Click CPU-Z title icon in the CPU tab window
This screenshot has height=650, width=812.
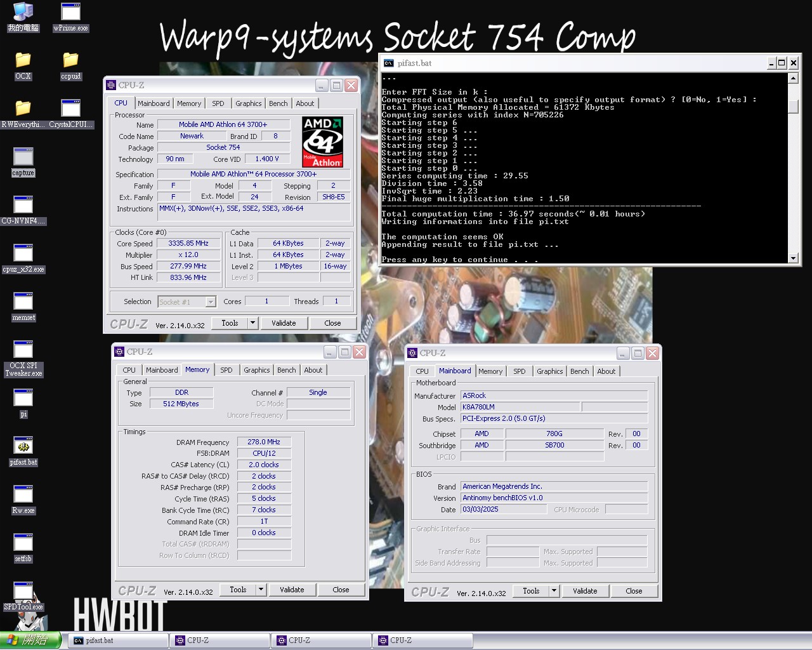pyautogui.click(x=111, y=85)
